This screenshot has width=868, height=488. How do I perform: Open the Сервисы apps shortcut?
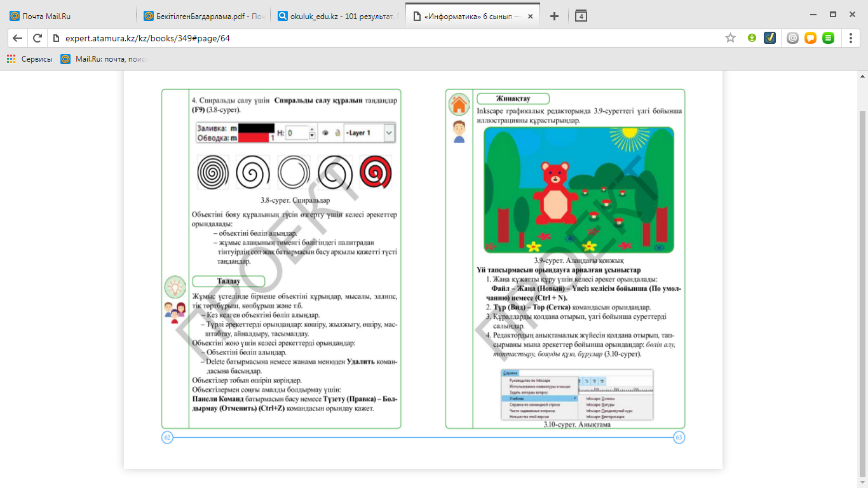click(30, 59)
